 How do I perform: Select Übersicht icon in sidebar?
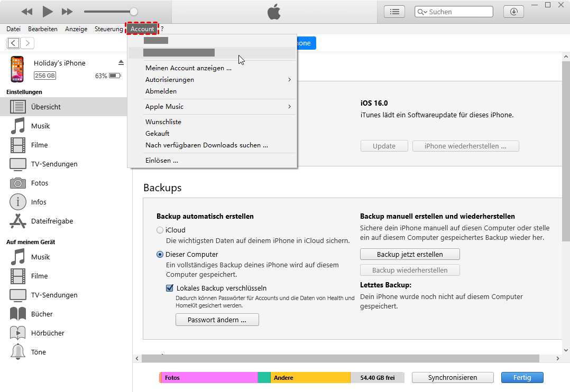pos(17,107)
